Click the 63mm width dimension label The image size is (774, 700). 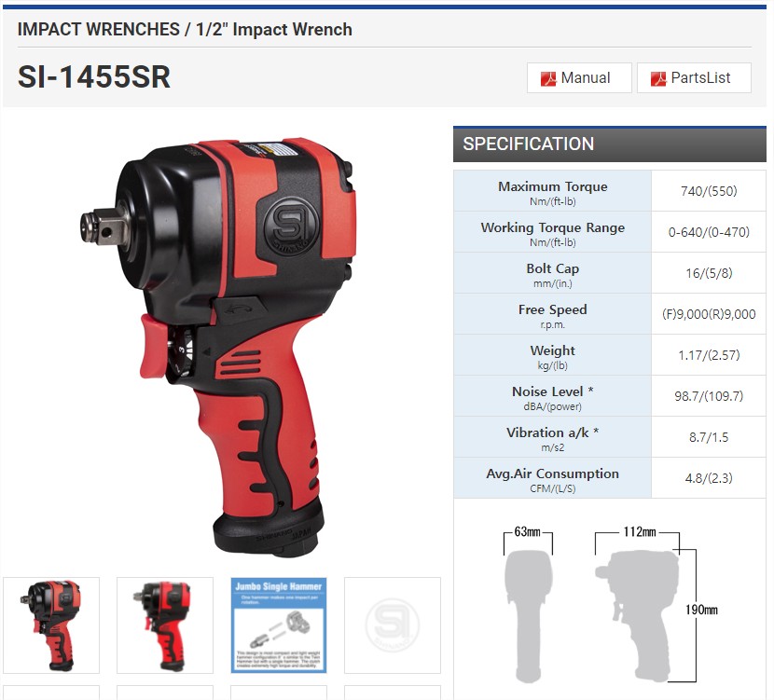[x=527, y=532]
